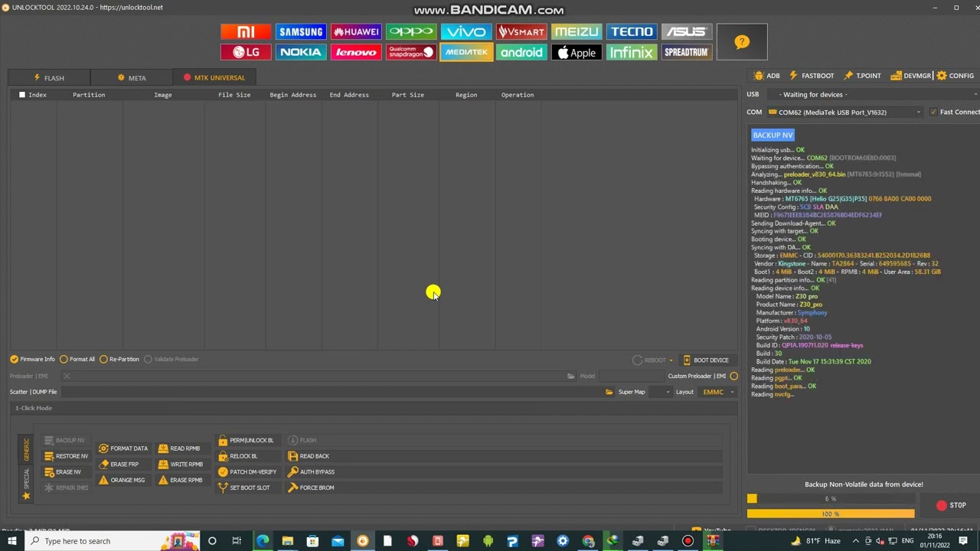Screen dimensions: 980x551
Task: Open the CONFIG settings tab
Action: [955, 76]
